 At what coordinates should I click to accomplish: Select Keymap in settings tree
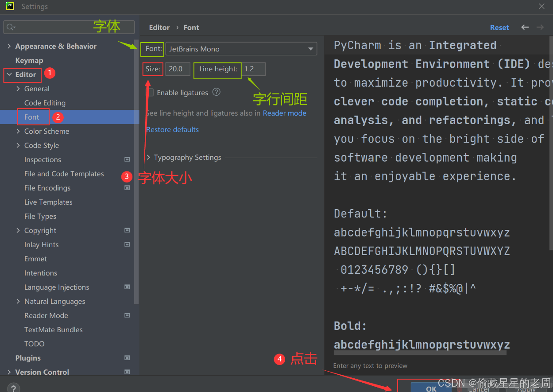(x=29, y=60)
